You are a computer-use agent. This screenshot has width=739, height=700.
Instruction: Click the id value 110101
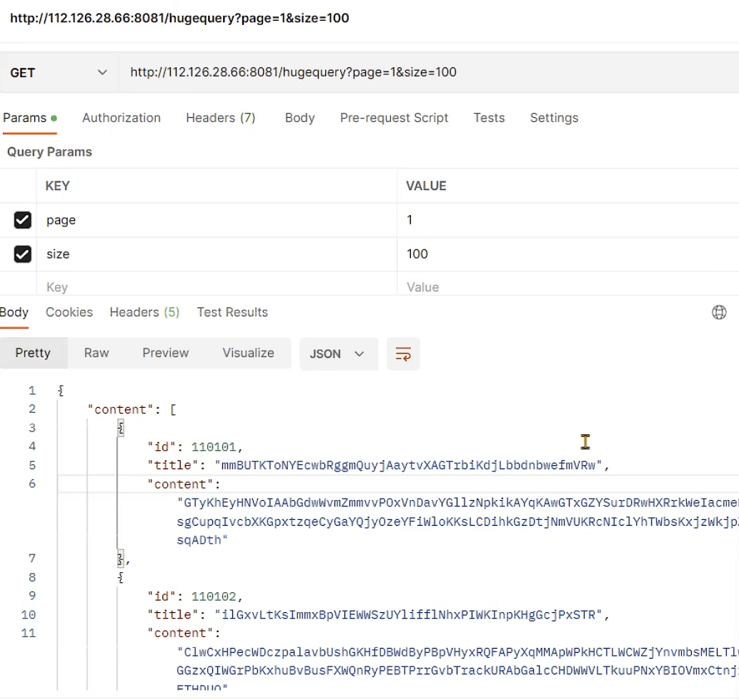point(214,446)
